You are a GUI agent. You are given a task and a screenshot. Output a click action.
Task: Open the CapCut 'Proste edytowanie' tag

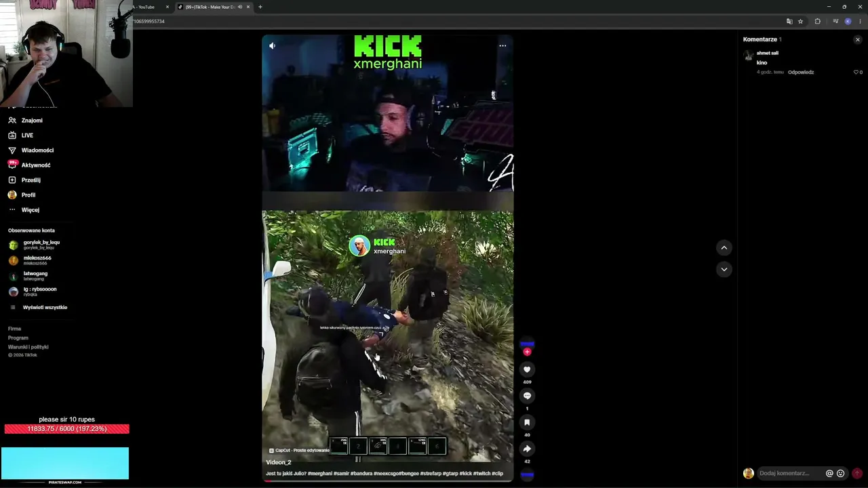(x=299, y=451)
